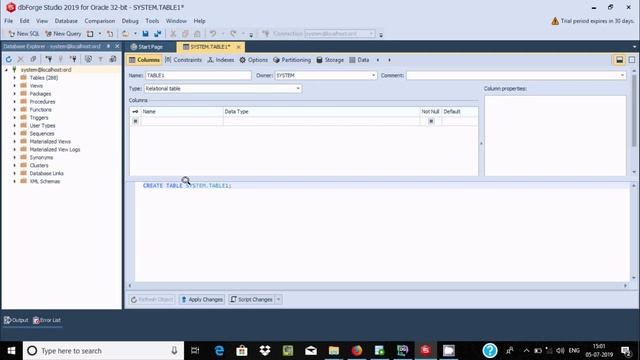
Task: Switch to the Constraints tab
Action: click(x=183, y=60)
